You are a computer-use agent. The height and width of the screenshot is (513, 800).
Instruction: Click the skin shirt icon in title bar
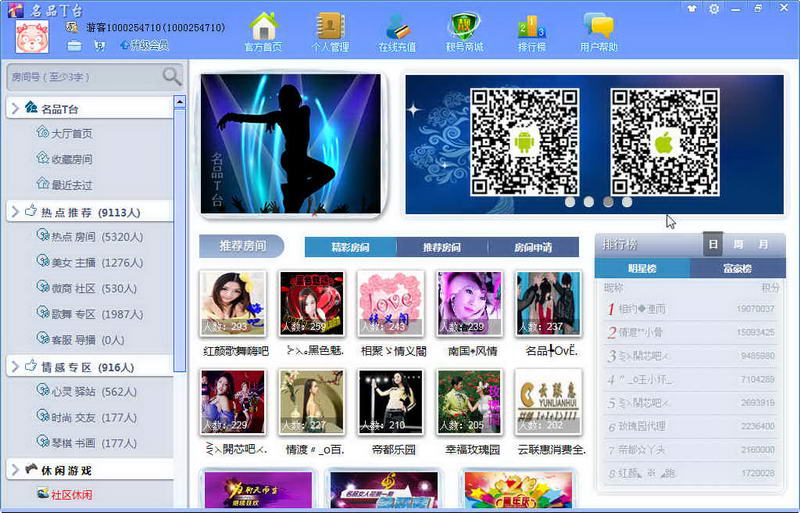pyautogui.click(x=691, y=9)
